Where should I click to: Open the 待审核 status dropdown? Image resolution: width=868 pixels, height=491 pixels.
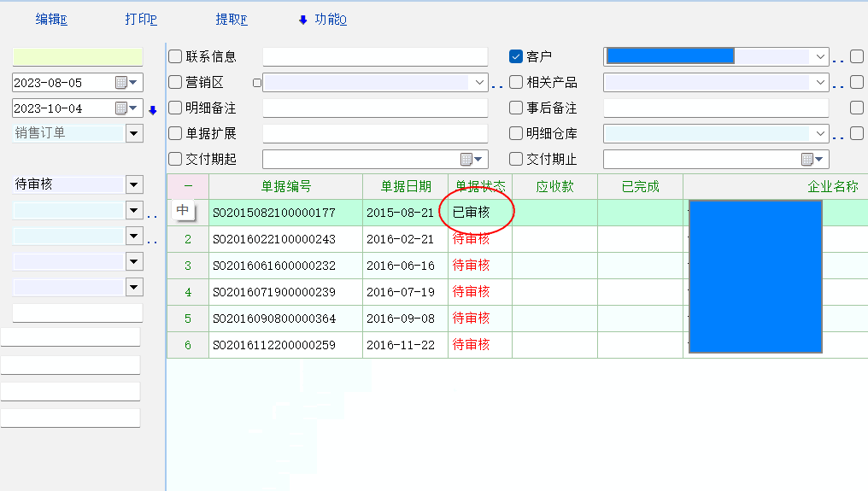click(x=134, y=184)
